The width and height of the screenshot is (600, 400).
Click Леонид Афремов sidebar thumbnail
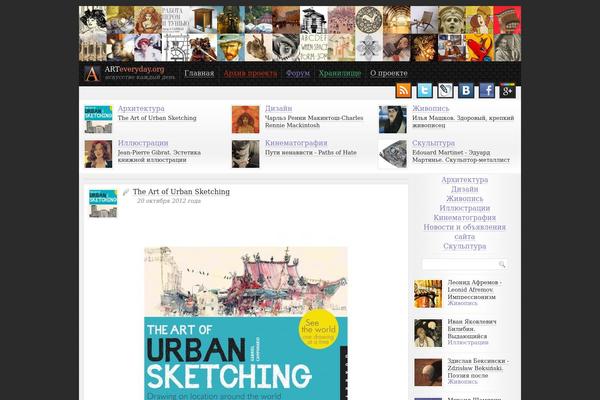click(x=428, y=294)
